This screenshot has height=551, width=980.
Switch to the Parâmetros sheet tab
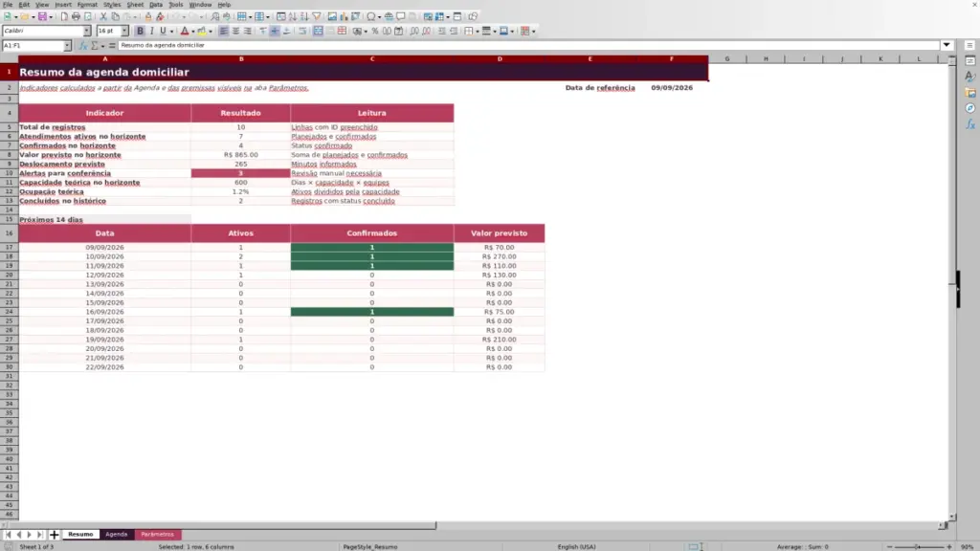point(157,535)
